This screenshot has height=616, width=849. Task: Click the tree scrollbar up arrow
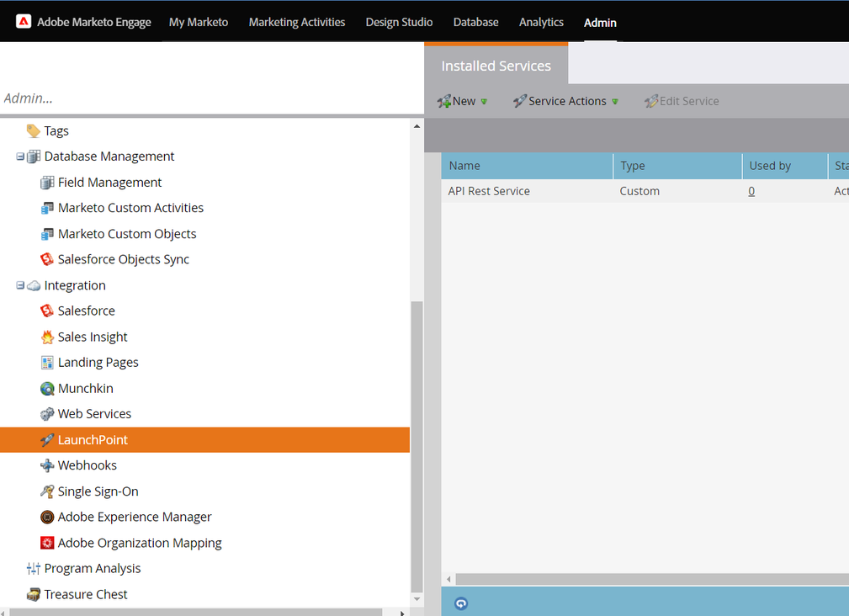tap(417, 126)
